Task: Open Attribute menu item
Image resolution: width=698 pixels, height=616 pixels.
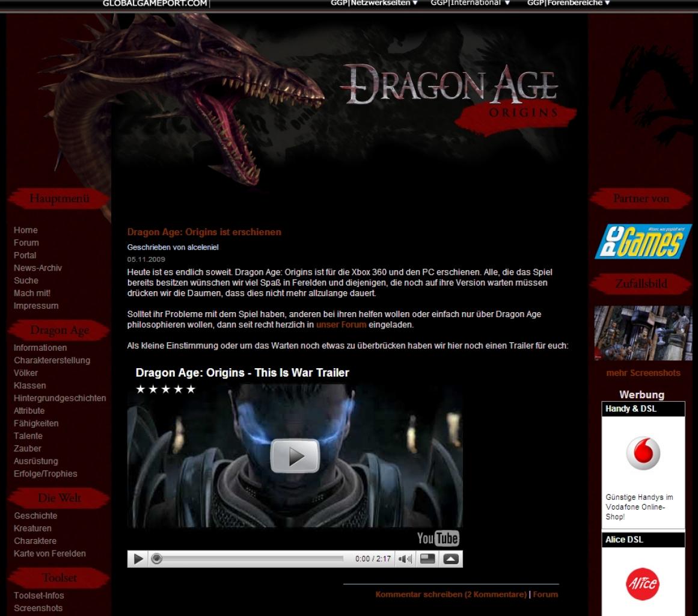Action: 29,411
